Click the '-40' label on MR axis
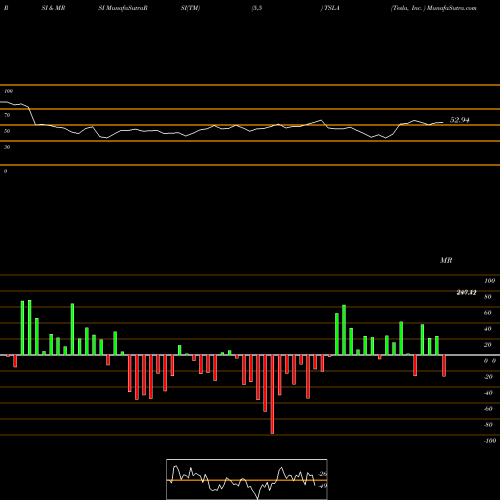The width and height of the screenshot is (500, 500). coord(488,393)
